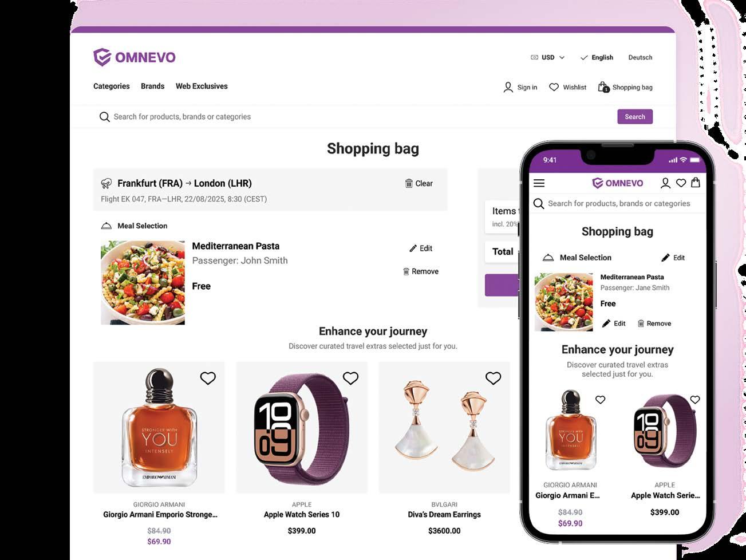
Task: Select the Sign in person icon
Action: 508,87
